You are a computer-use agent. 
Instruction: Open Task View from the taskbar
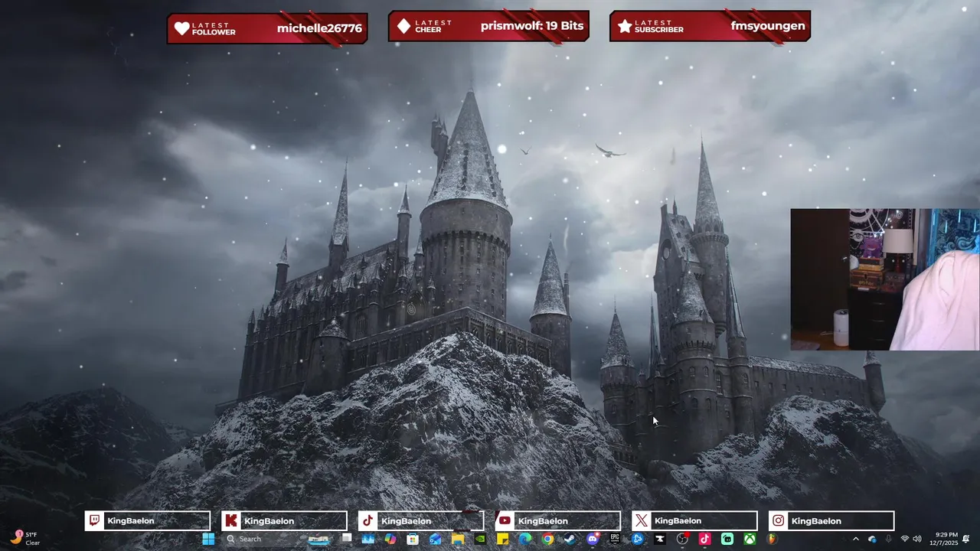pyautogui.click(x=347, y=539)
